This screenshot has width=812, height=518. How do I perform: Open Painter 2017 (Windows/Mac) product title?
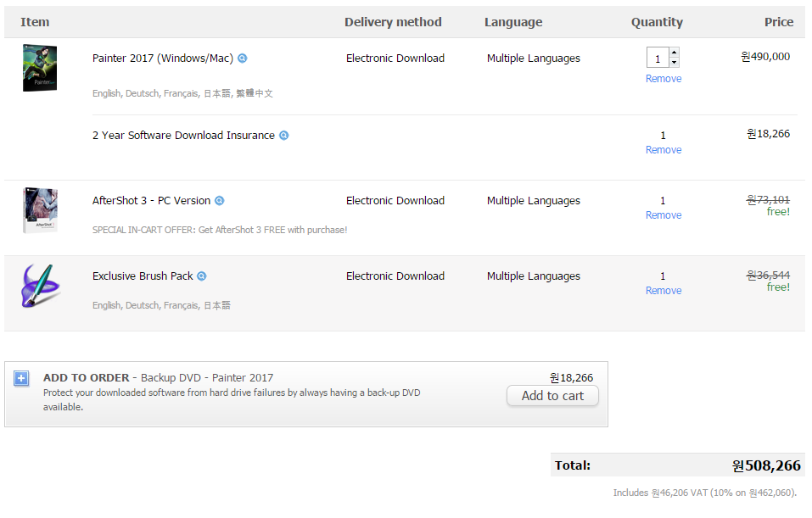pyautogui.click(x=162, y=58)
